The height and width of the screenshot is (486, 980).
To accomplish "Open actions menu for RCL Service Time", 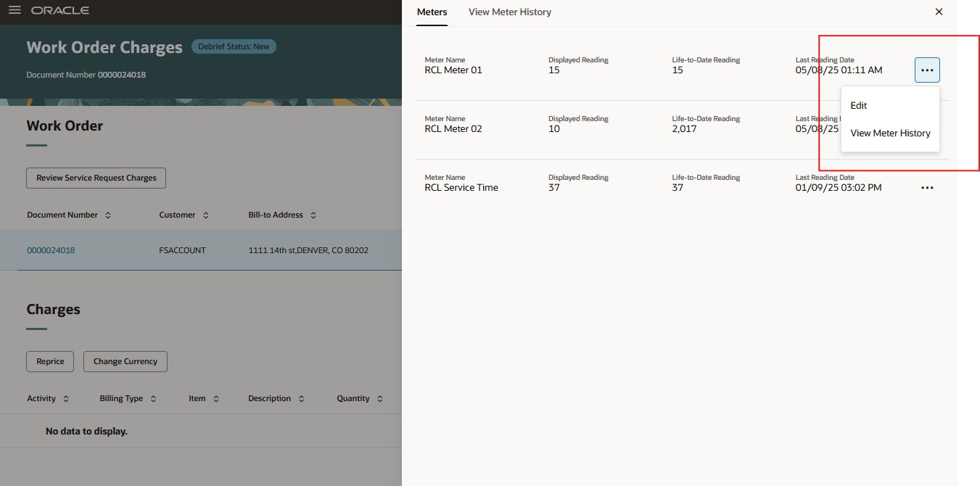I will click(x=927, y=187).
